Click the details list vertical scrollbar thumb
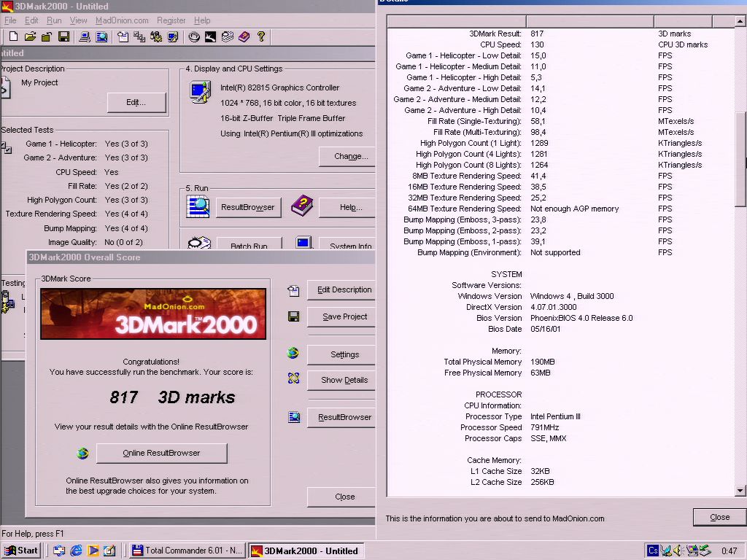Screen dimensions: 747x560 point(740,159)
